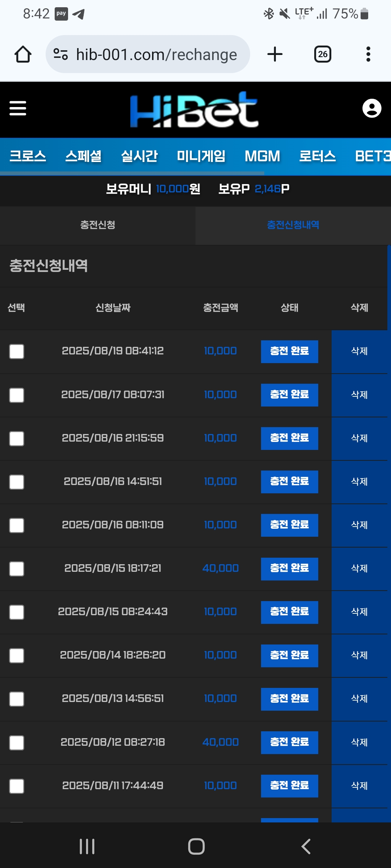Screen dimensions: 391x868
Task: Click 충전 완료 status for 2025/08/16 21:15:59
Action: pyautogui.click(x=289, y=438)
